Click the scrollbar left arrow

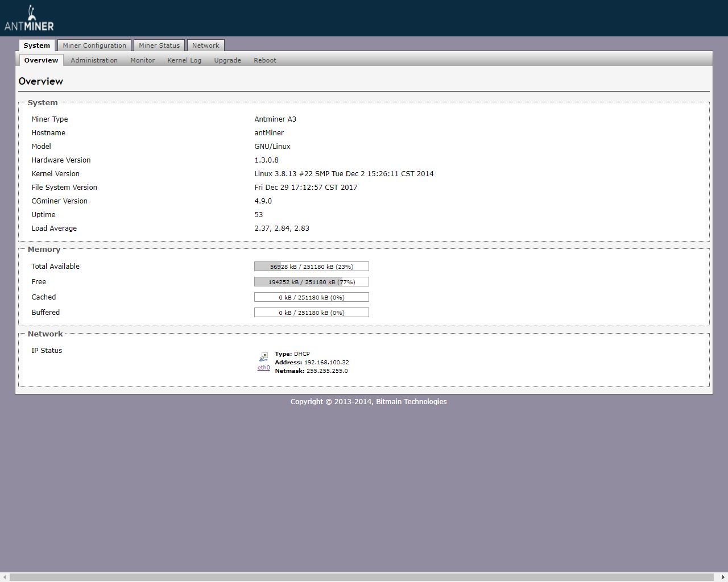click(5, 577)
